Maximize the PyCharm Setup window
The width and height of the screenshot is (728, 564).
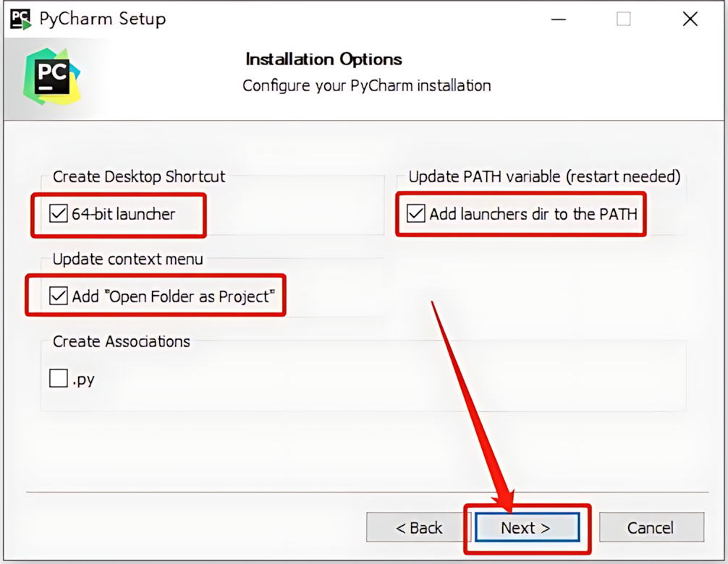click(624, 19)
